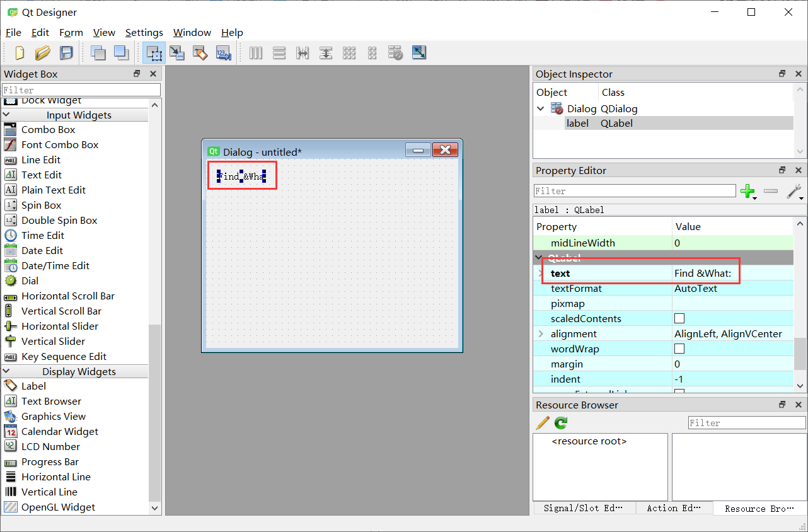This screenshot has width=808, height=532.
Task: Apply Lay Out Horizontally from the toolbar
Action: point(256,53)
